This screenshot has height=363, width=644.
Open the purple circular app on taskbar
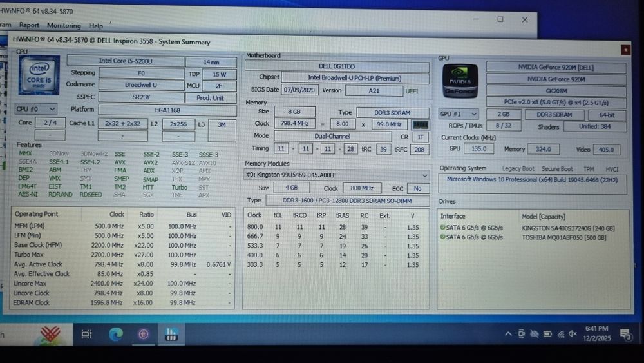click(x=144, y=335)
